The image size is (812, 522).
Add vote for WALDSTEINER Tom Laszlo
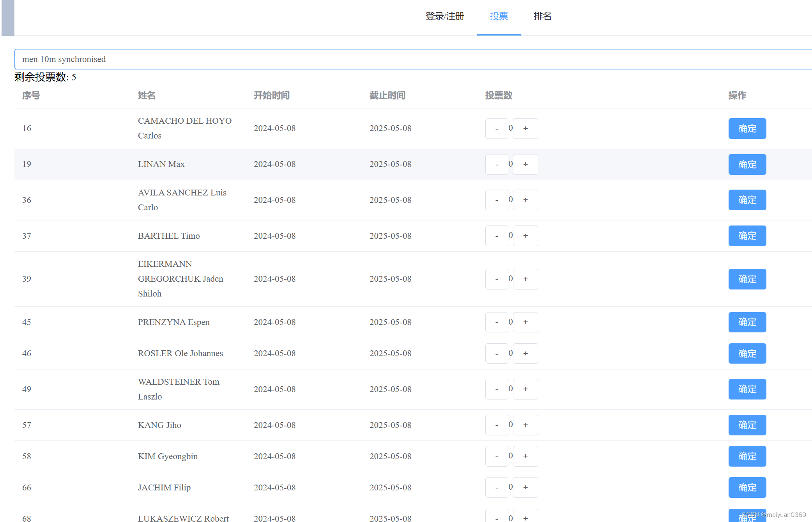(x=525, y=389)
